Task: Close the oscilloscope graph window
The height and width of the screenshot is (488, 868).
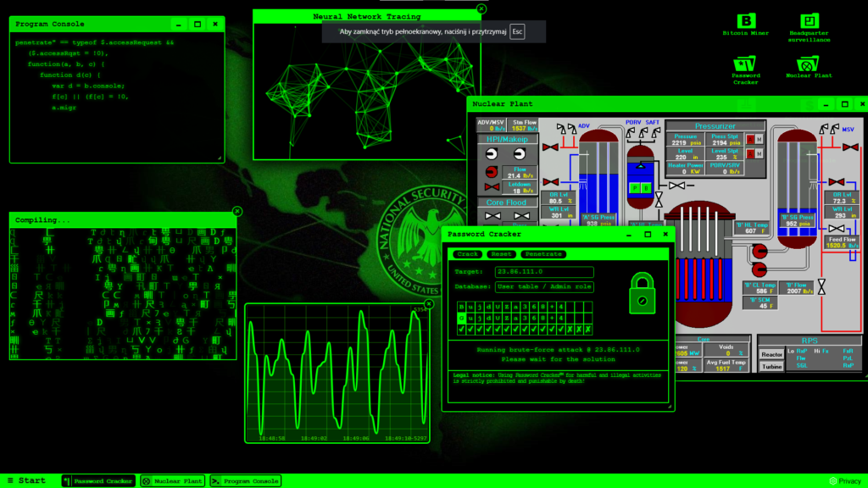Action: click(x=429, y=303)
